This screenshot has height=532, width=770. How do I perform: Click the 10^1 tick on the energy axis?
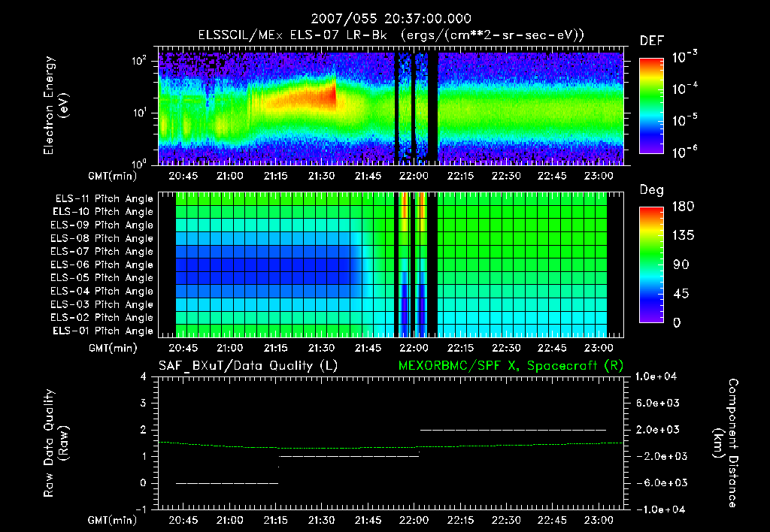click(x=139, y=113)
